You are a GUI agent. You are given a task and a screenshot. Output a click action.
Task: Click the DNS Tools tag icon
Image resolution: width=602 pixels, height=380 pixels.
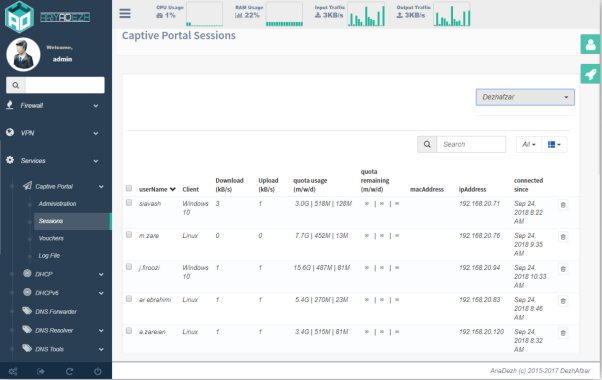pyautogui.click(x=27, y=348)
